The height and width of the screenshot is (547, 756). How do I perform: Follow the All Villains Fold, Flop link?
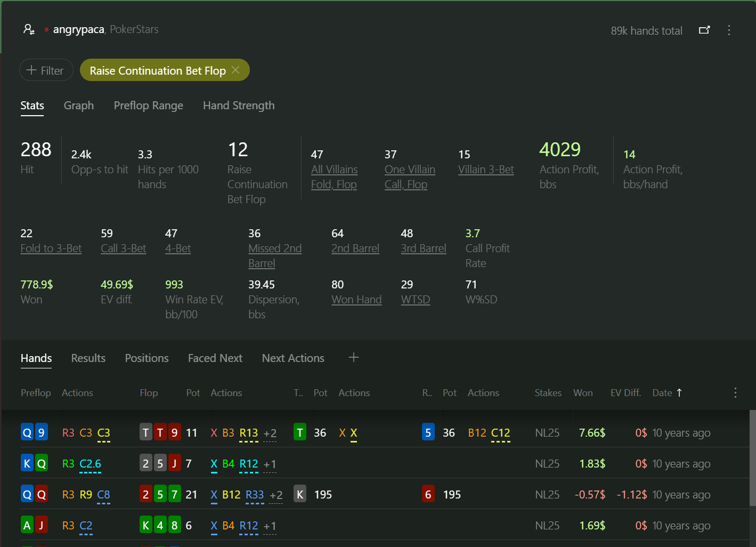(335, 177)
